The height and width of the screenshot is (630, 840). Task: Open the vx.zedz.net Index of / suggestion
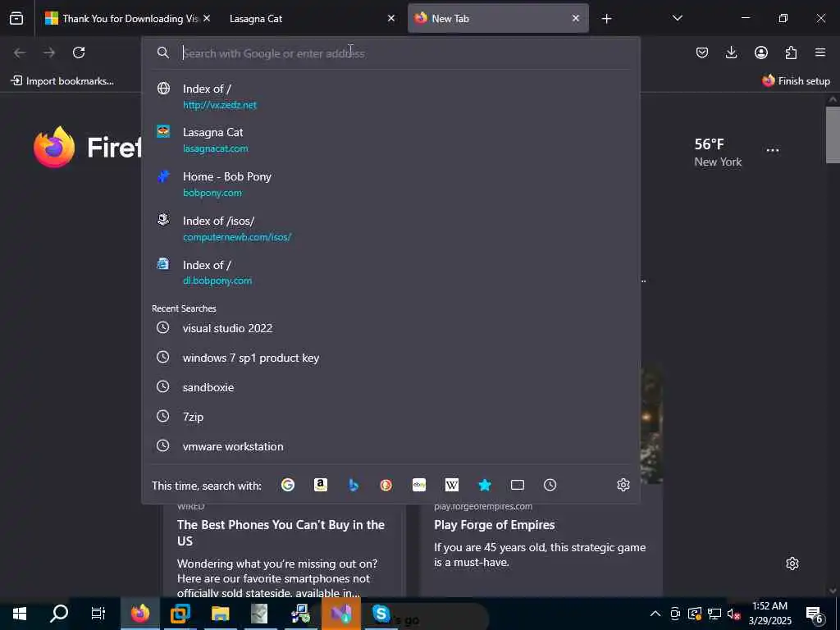coord(390,96)
